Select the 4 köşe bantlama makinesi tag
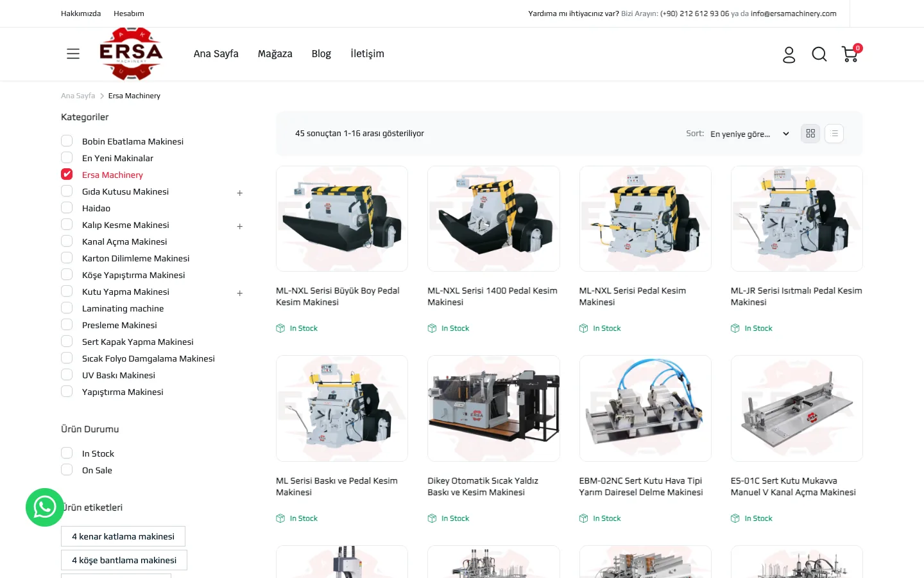The width and height of the screenshot is (924, 578). (x=124, y=560)
